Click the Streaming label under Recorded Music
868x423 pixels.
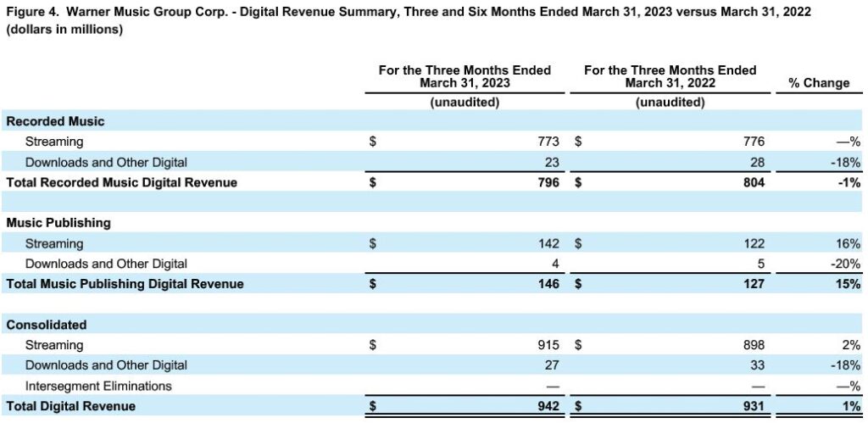point(54,142)
